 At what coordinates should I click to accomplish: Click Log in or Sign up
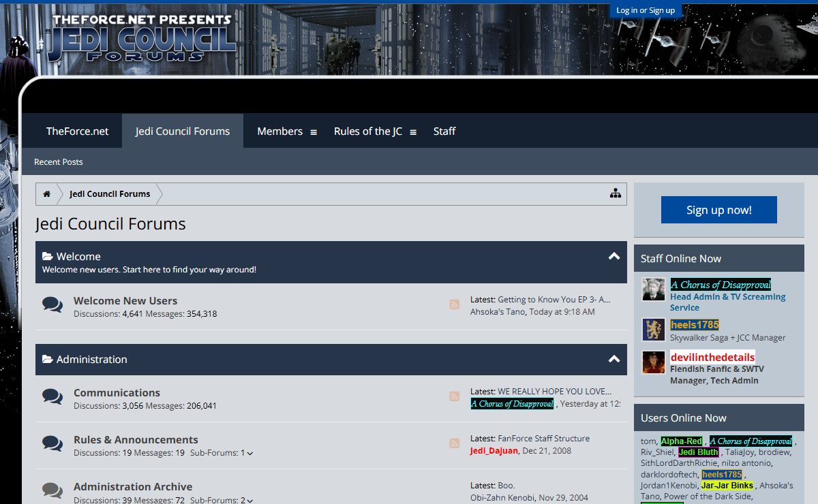point(646,10)
